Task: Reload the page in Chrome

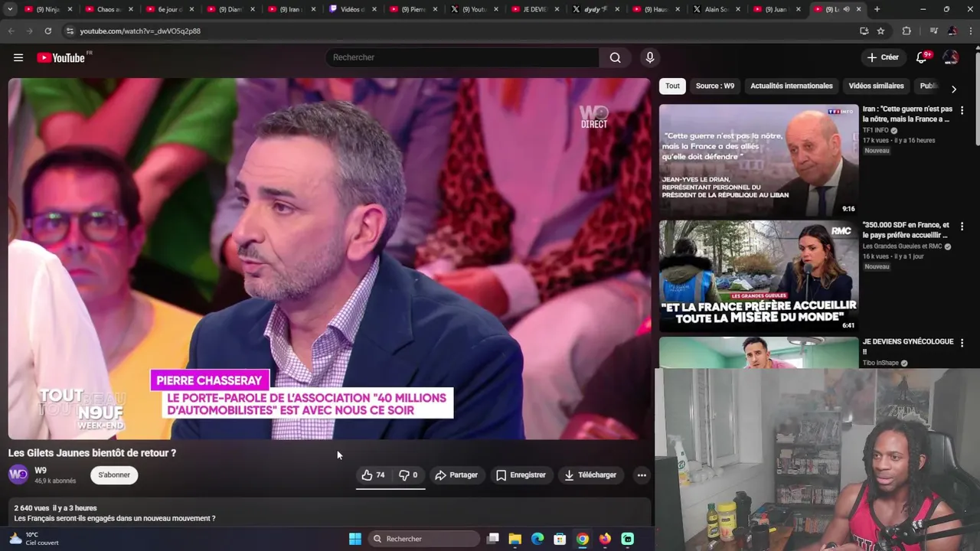Action: point(47,31)
